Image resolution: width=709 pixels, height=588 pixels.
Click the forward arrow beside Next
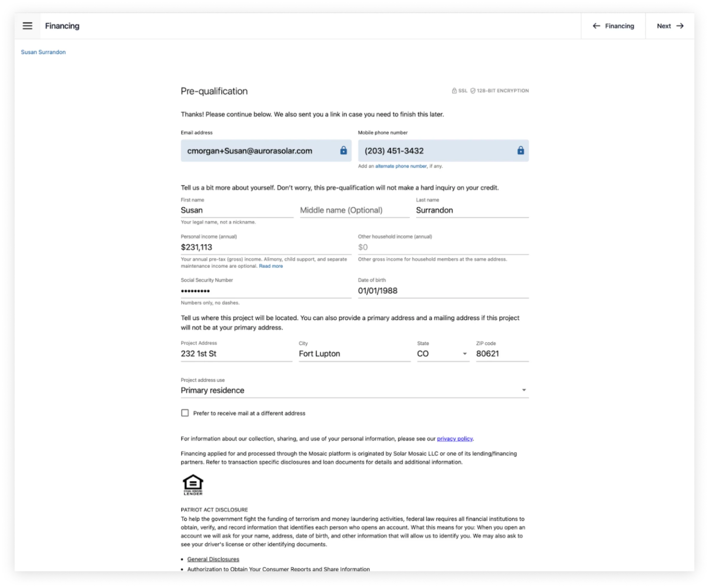click(680, 26)
